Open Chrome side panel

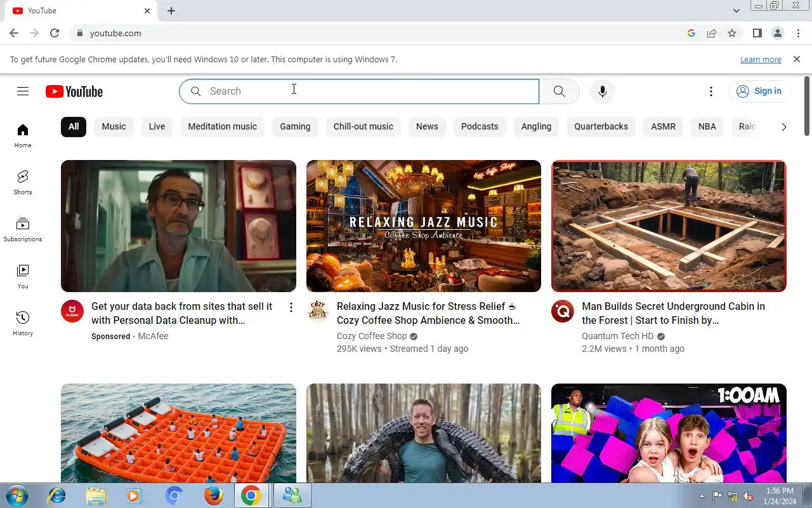coord(757,33)
